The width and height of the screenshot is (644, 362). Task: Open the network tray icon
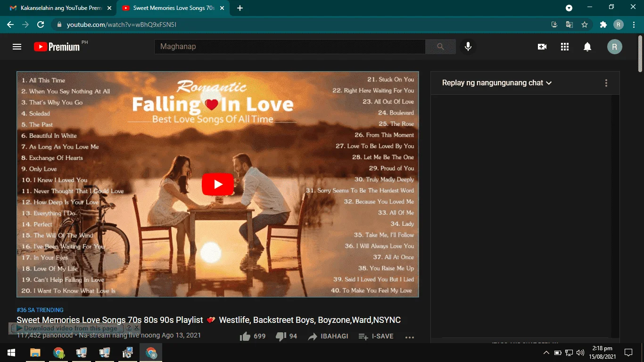coord(569,353)
